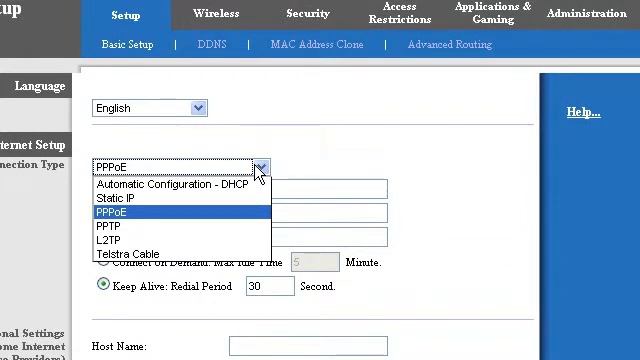
Task: Open the Setup main tab
Action: tap(126, 15)
